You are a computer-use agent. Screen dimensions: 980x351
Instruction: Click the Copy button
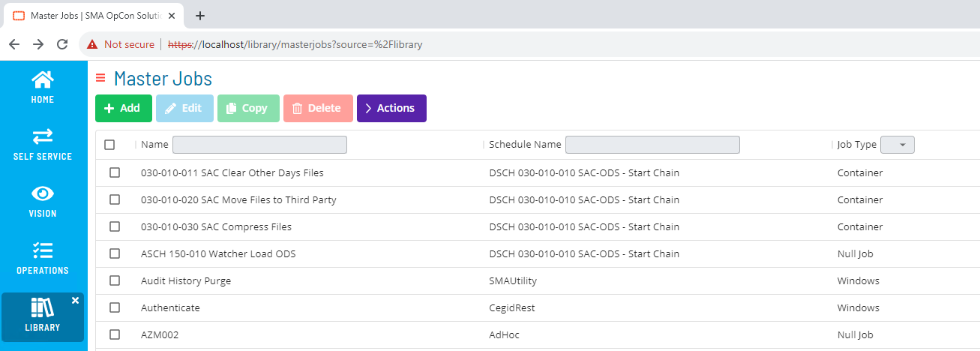click(x=248, y=108)
